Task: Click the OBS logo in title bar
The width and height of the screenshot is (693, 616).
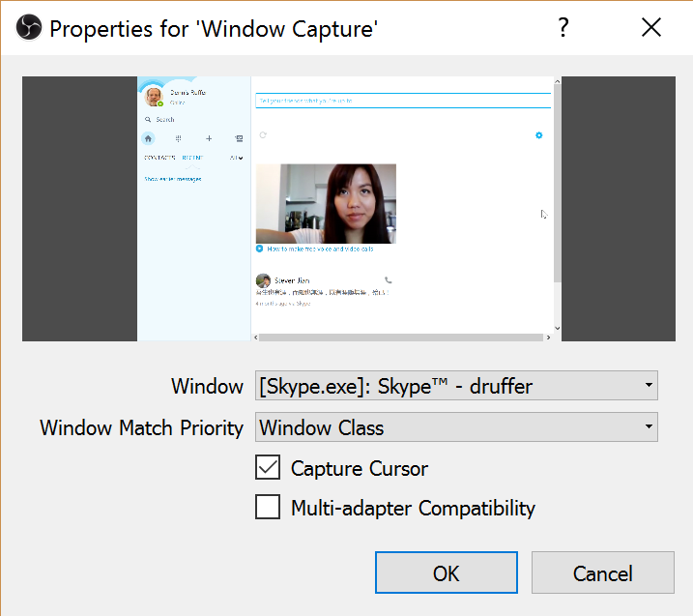Action: pyautogui.click(x=27, y=28)
